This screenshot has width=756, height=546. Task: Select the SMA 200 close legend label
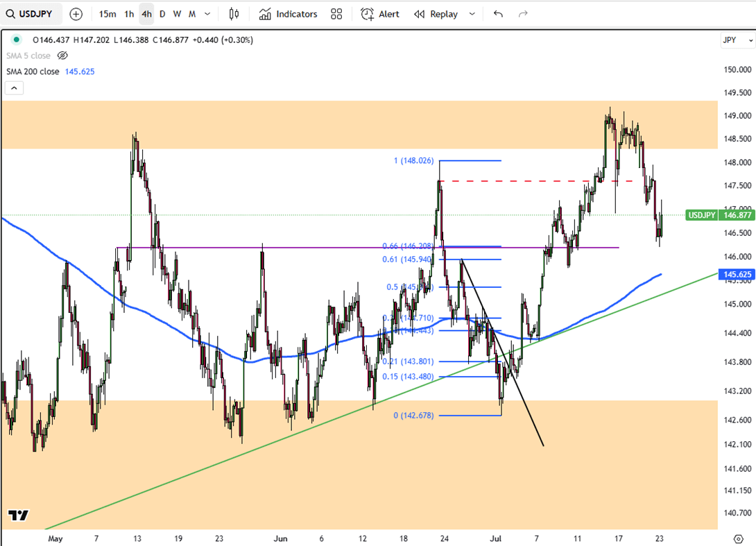[x=33, y=71]
